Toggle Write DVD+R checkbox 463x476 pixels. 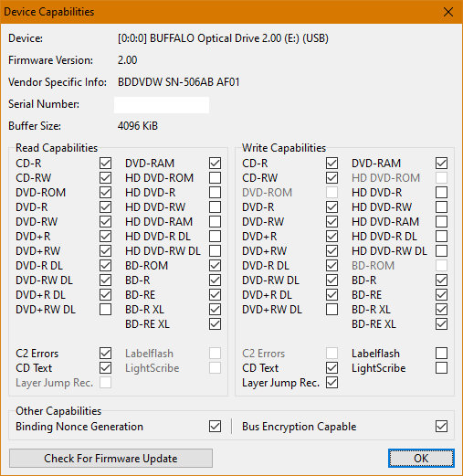coord(331,237)
